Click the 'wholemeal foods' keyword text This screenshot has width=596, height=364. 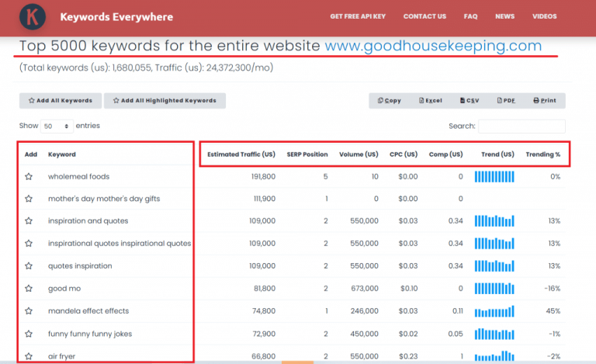tap(78, 176)
